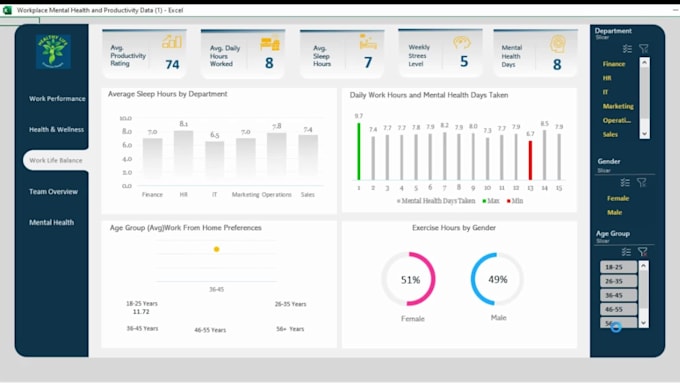
Task: Select Female in Gender slicer
Action: pos(618,198)
